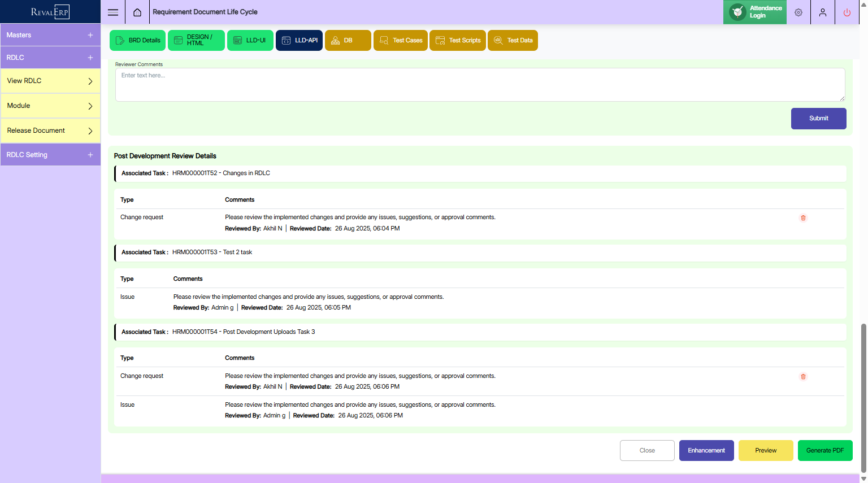
Task: Open the Release Document menu item
Action: pyautogui.click(x=50, y=130)
